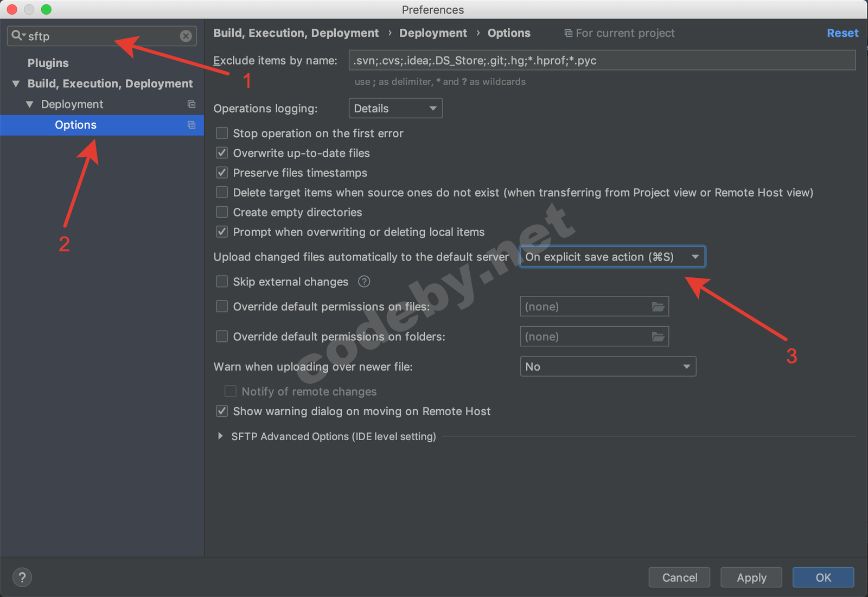This screenshot has width=868, height=597.
Task: Click the 'For current project' label
Action: click(x=625, y=33)
